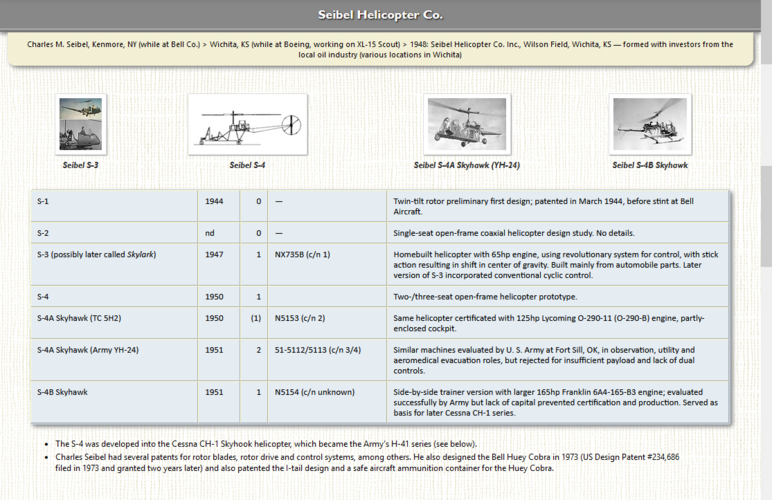Click the 'Seibel Helicopter Co.' page heading
The image size is (772, 500).
click(380, 15)
